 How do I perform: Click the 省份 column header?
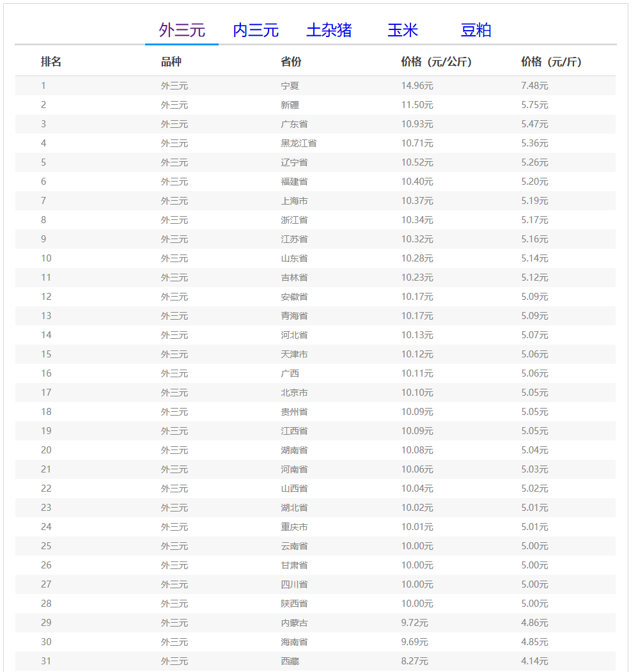coord(291,62)
